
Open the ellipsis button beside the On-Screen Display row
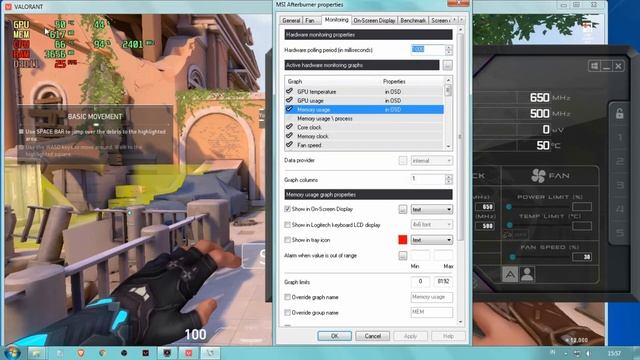(402, 209)
